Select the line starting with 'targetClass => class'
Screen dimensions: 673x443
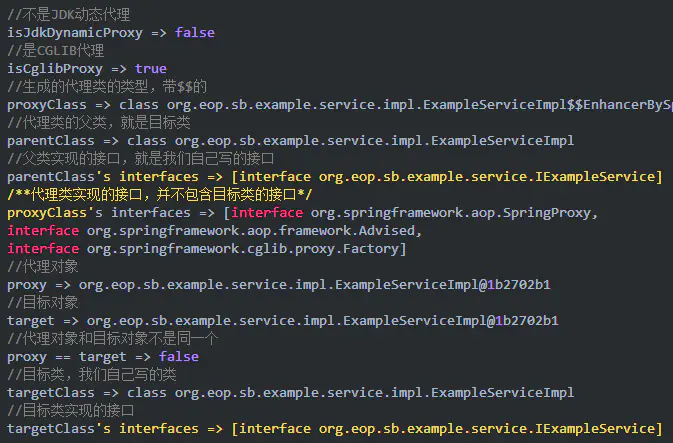(x=291, y=393)
